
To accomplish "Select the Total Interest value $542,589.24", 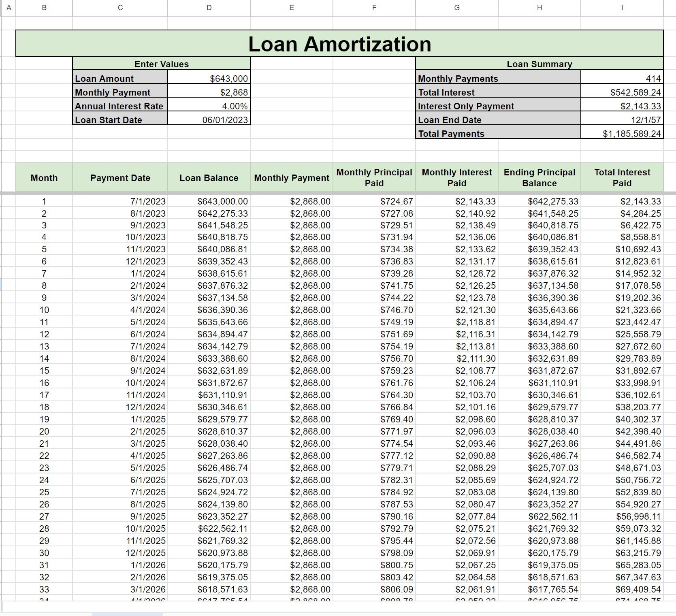I will click(623, 92).
